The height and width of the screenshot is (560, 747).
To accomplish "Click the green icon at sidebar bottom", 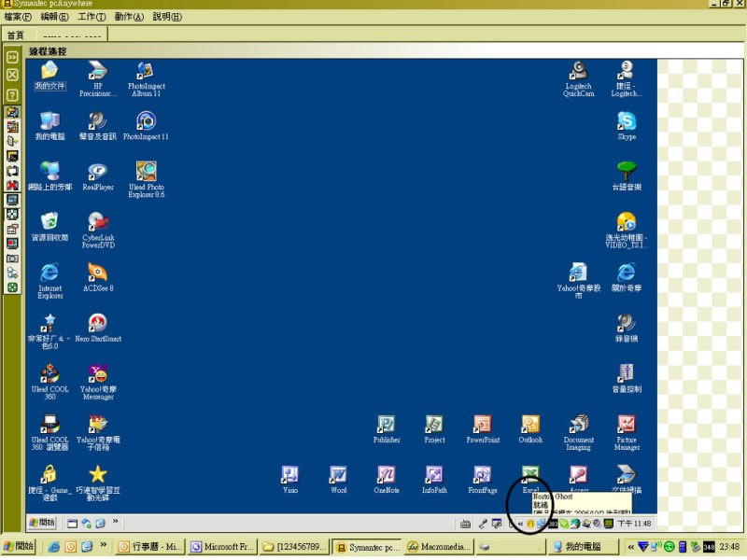I will [x=12, y=287].
